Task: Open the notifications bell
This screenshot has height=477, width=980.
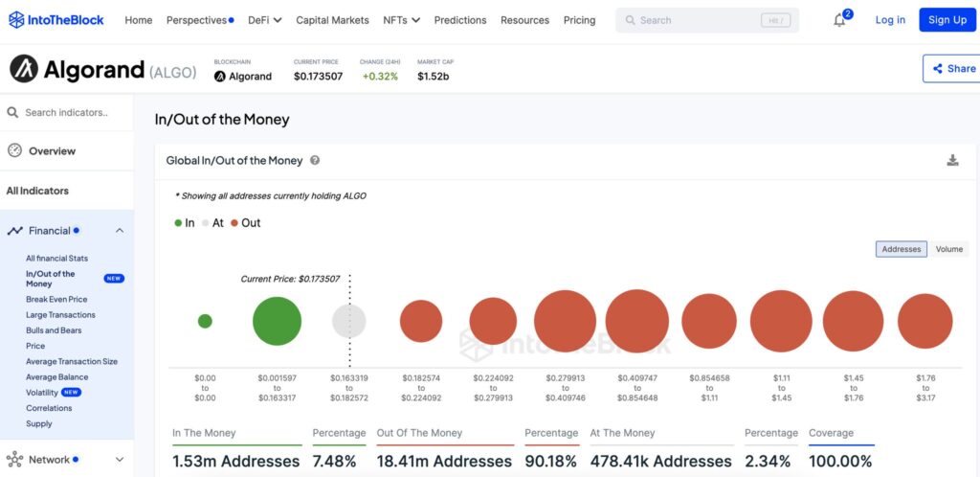Action: 839,20
